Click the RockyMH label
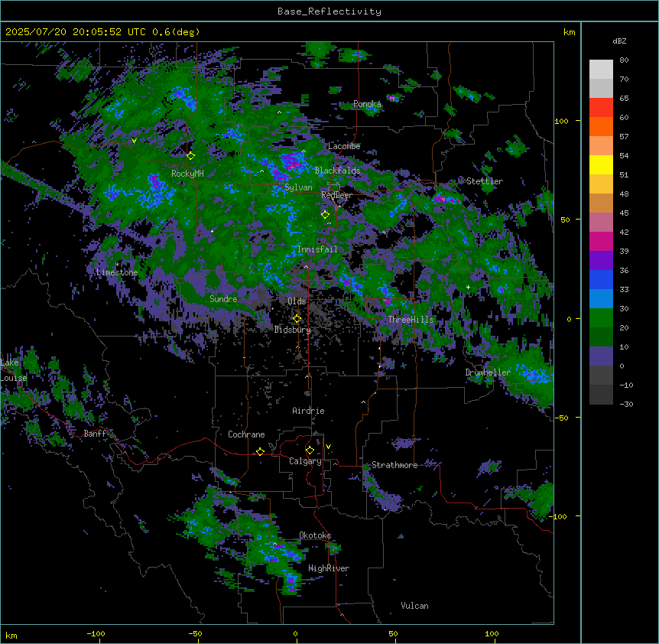659x644 pixels. point(187,174)
